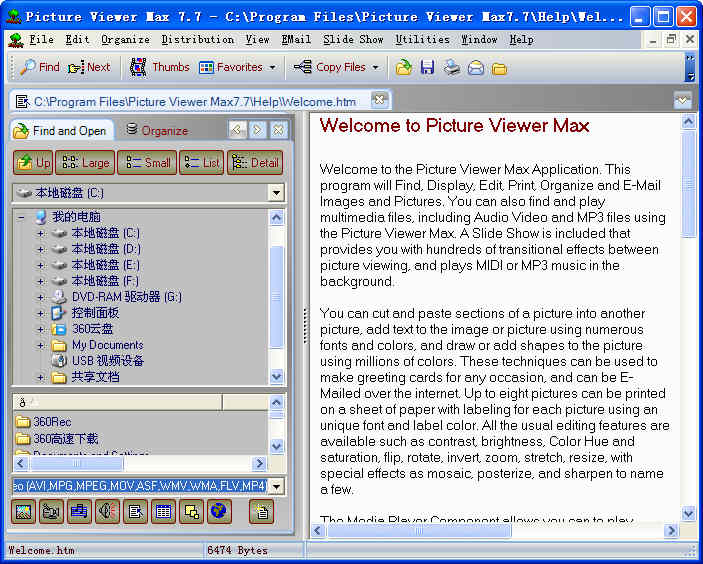Expand the 本地磁盘 (C:) tree node

pyautogui.click(x=40, y=234)
